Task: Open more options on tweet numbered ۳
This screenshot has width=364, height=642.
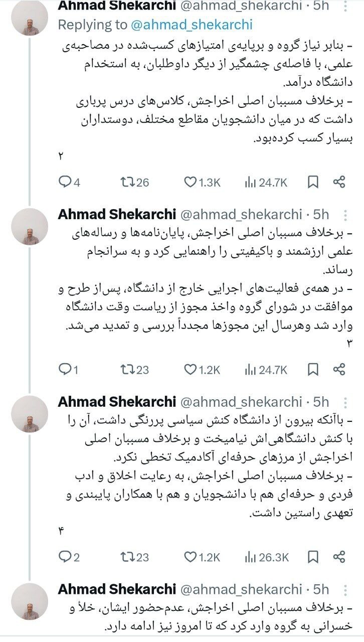Action: [x=345, y=215]
